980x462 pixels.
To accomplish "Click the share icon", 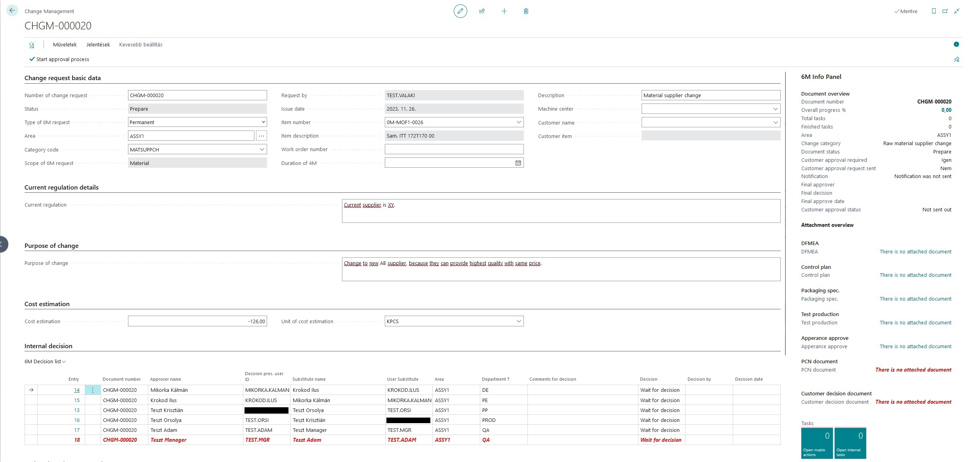I will [482, 11].
